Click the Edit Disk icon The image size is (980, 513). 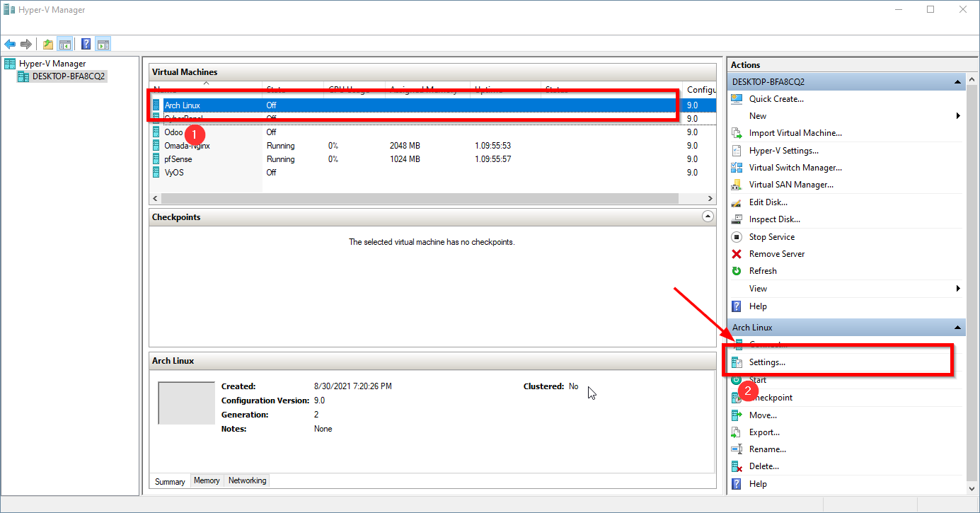(x=737, y=202)
